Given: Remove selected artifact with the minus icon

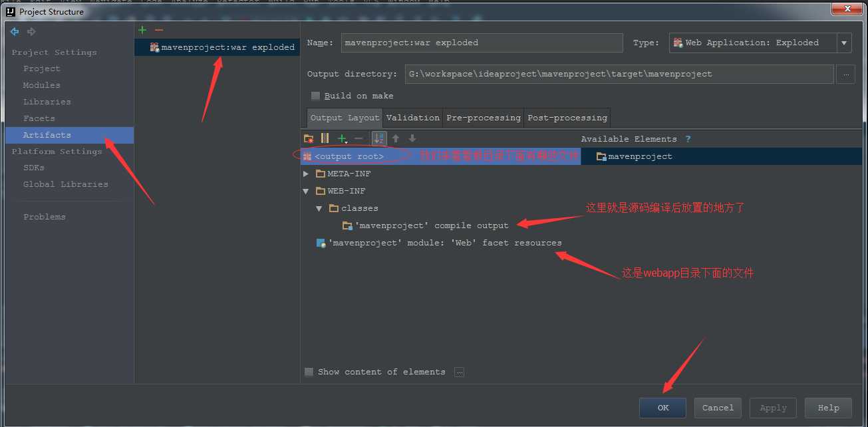Looking at the screenshot, I should [158, 30].
